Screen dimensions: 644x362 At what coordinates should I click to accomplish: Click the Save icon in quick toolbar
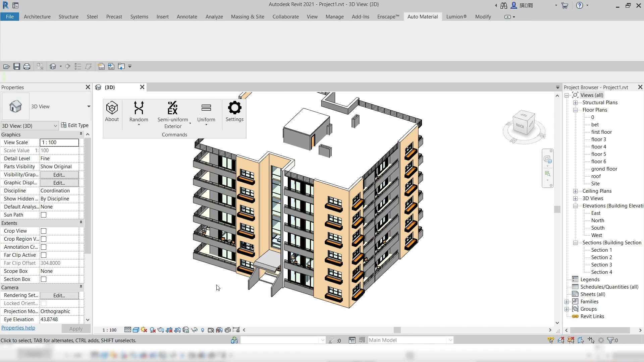(x=17, y=66)
